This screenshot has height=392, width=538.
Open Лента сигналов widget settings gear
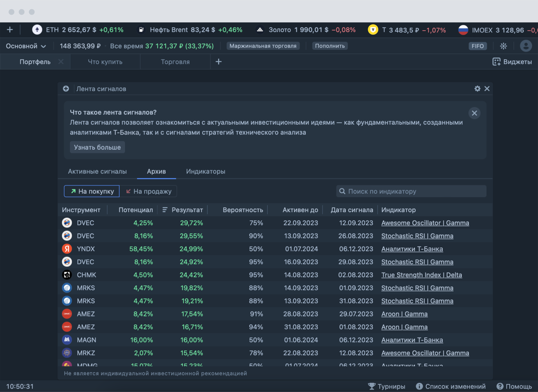[477, 89]
